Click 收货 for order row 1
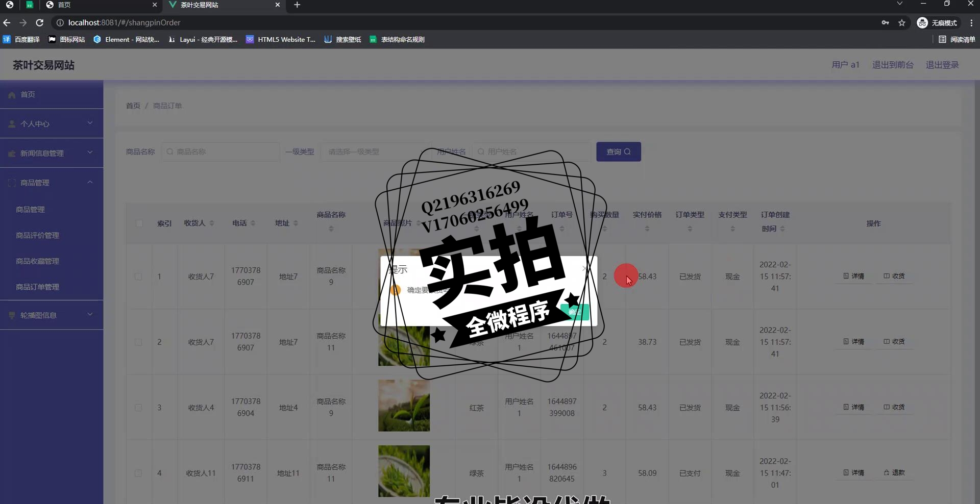This screenshot has width=980, height=504. 894,276
